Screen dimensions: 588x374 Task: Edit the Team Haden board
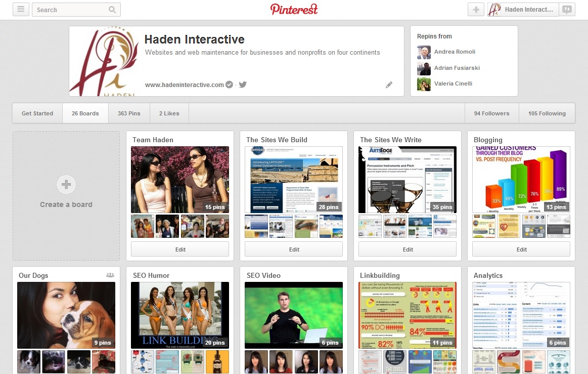click(180, 250)
